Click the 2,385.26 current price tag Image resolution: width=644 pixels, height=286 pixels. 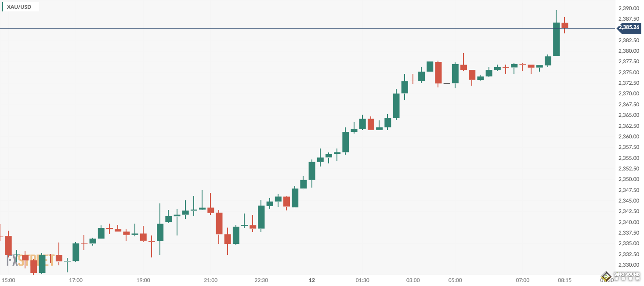click(629, 28)
